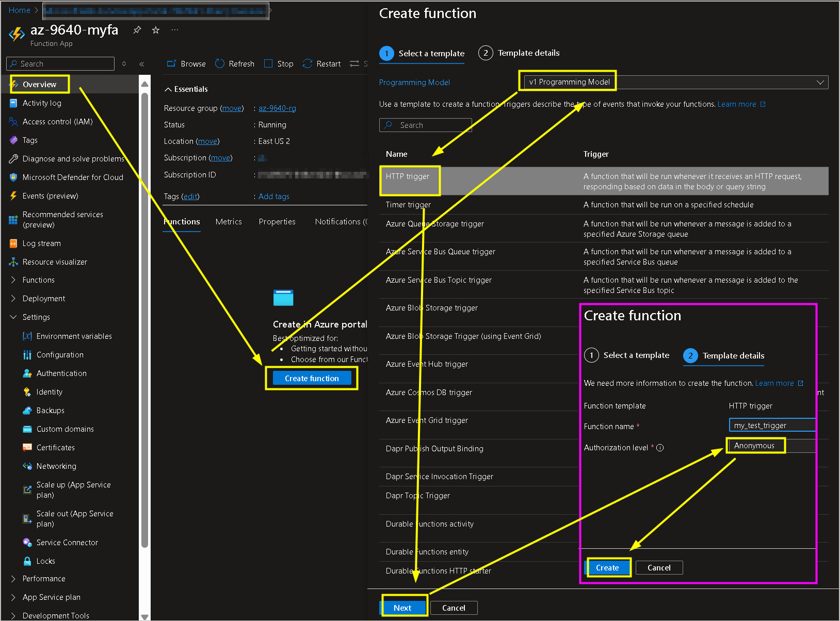The width and height of the screenshot is (840, 621).
Task: Switch to the Notifications tab
Action: coord(341,222)
